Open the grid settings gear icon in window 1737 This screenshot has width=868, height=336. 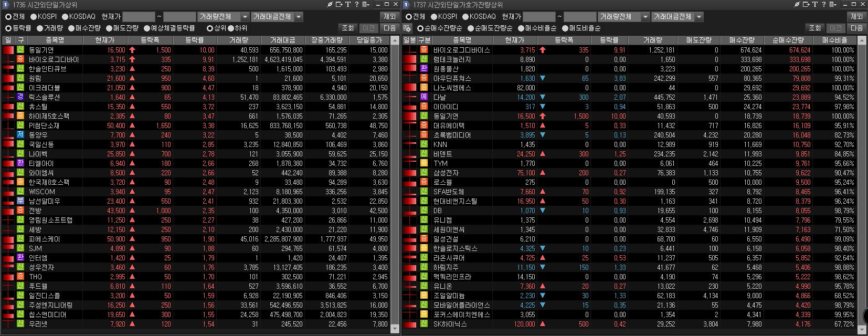tap(407, 28)
